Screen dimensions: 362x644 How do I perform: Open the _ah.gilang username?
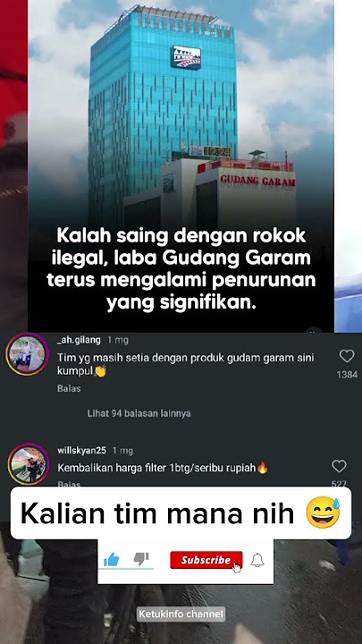coord(79,340)
